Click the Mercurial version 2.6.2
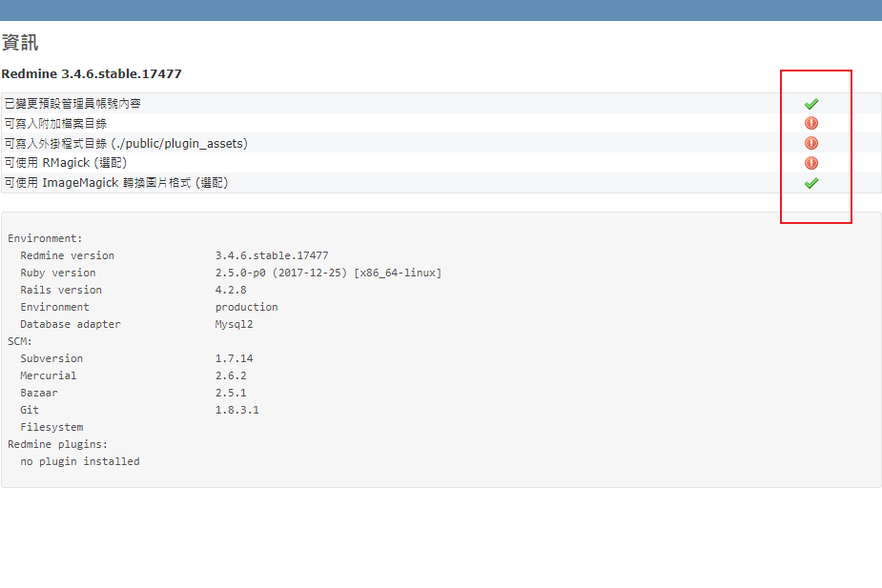Image resolution: width=882 pixels, height=588 pixels. tap(231, 375)
